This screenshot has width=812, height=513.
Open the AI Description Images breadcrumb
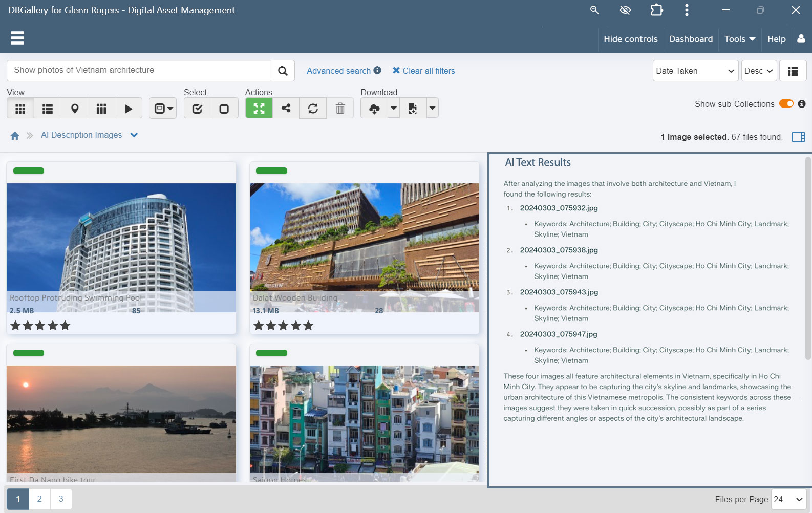pos(81,135)
